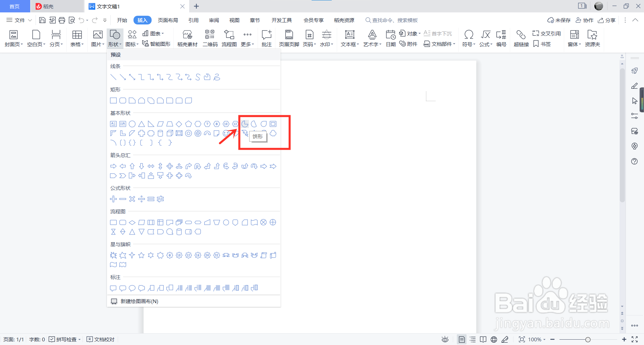The image size is (644, 345).
Task: Expand the 水印 watermark dropdown
Action: coord(326,38)
